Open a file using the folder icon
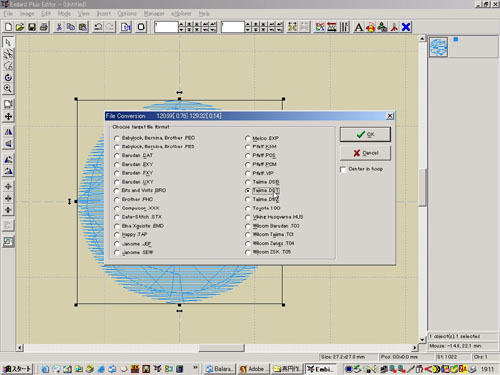The width and height of the screenshot is (500, 375). [20, 27]
